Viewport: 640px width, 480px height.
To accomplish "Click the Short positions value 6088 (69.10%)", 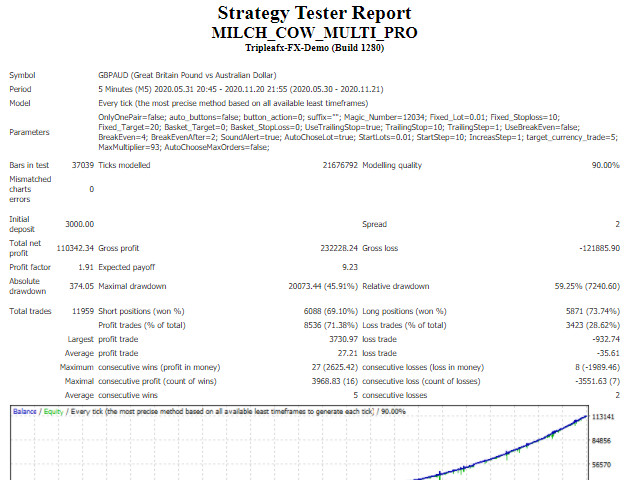I will pyautogui.click(x=331, y=311).
